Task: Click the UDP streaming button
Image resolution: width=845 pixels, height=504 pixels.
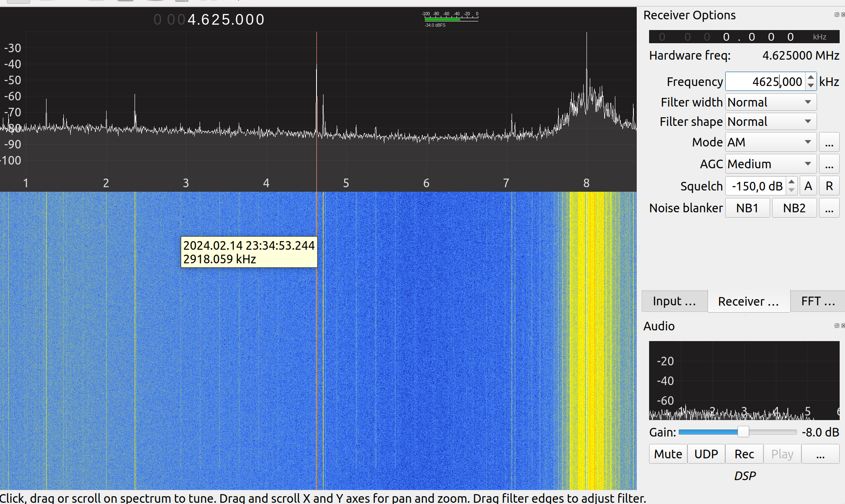Action: pos(706,454)
